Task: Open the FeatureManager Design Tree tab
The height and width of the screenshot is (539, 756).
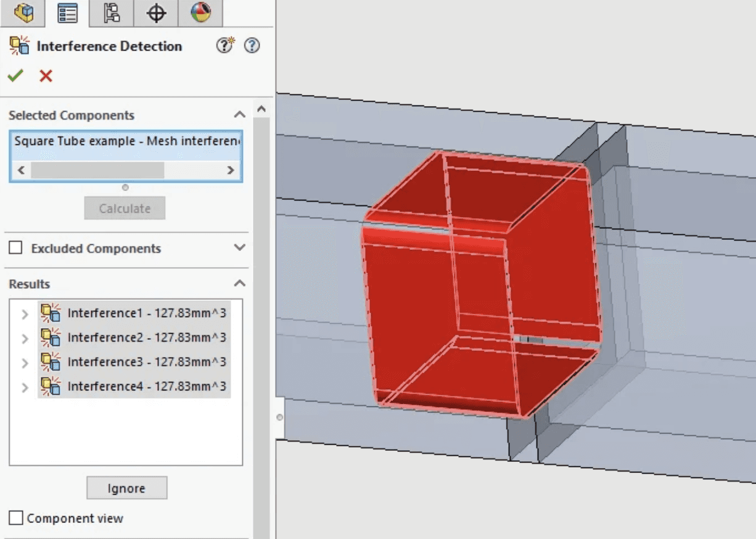Action: [x=23, y=13]
